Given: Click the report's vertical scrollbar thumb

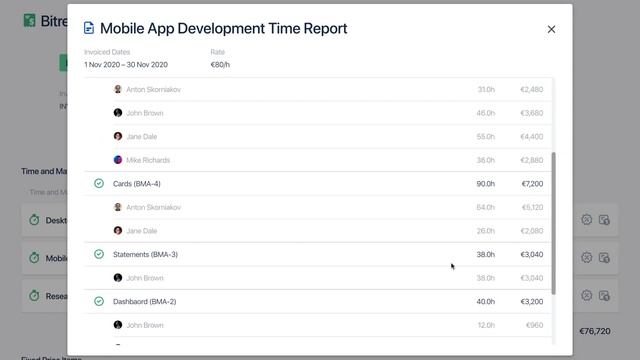Looking at the screenshot, I should (x=553, y=223).
